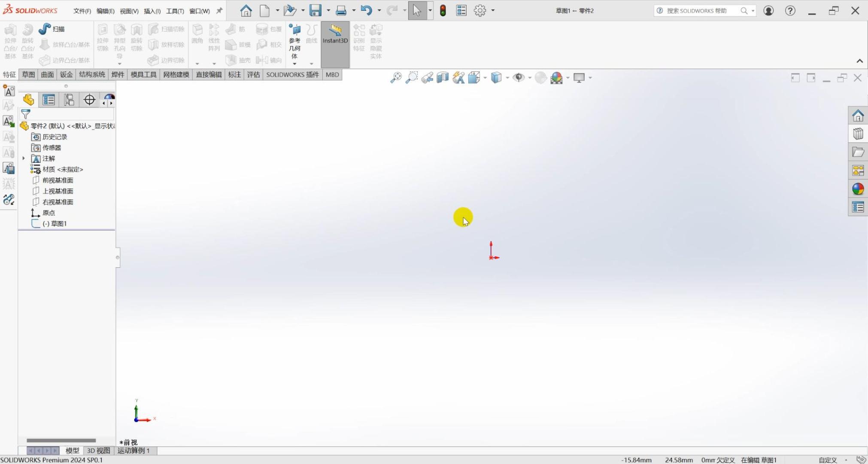The image size is (868, 464).
Task: Toggle the Instant3D button
Action: 335,34
